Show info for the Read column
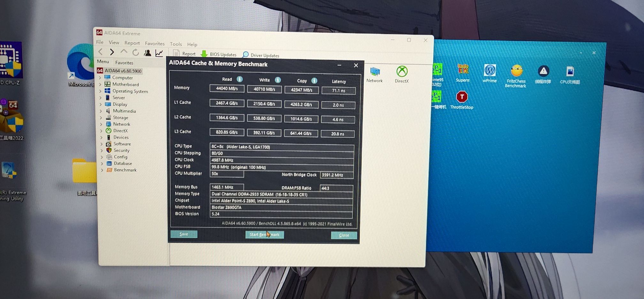The width and height of the screenshot is (644, 299). [240, 79]
